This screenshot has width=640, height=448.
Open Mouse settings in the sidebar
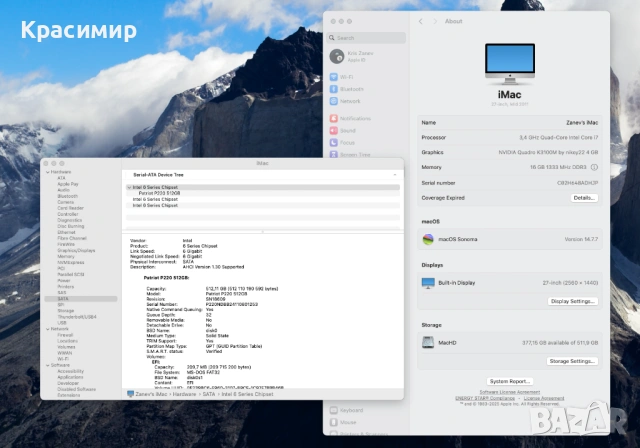(343, 422)
